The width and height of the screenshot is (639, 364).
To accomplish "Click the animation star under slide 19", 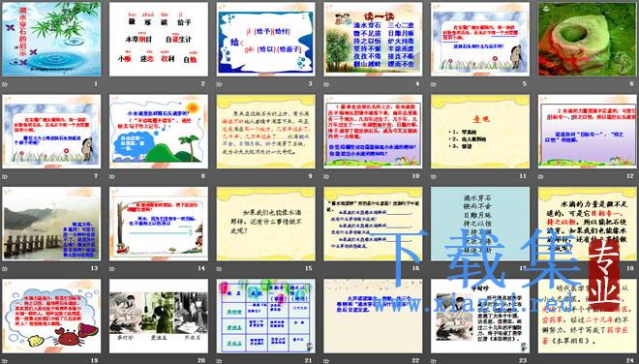I will (x=5, y=361).
